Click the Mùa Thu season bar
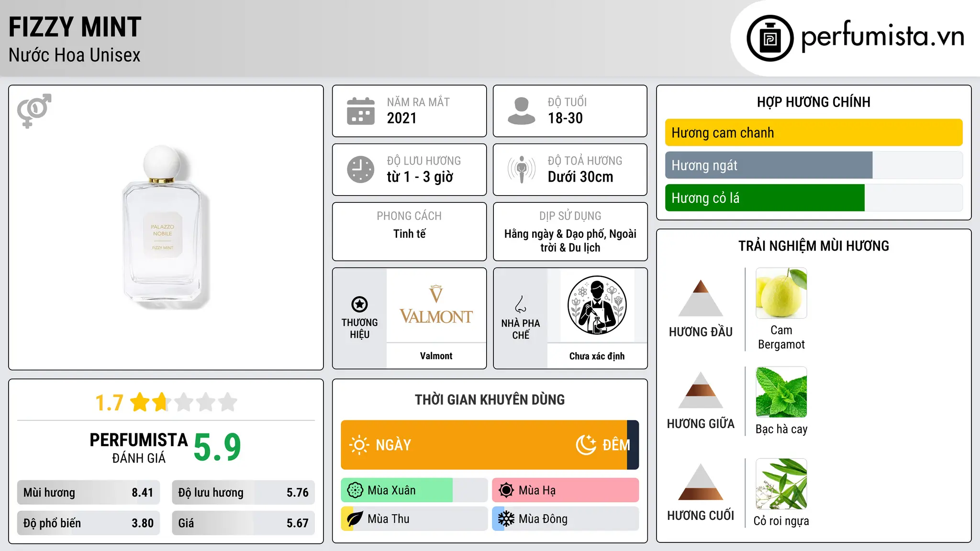 coord(414,519)
